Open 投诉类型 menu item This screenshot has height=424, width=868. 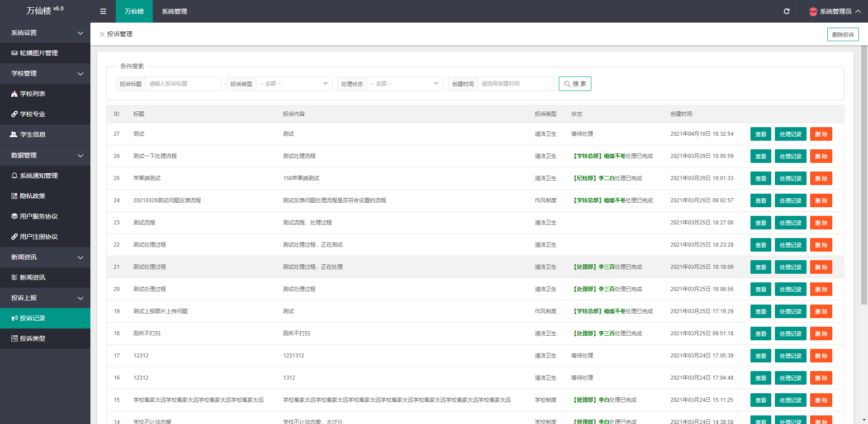click(45, 338)
